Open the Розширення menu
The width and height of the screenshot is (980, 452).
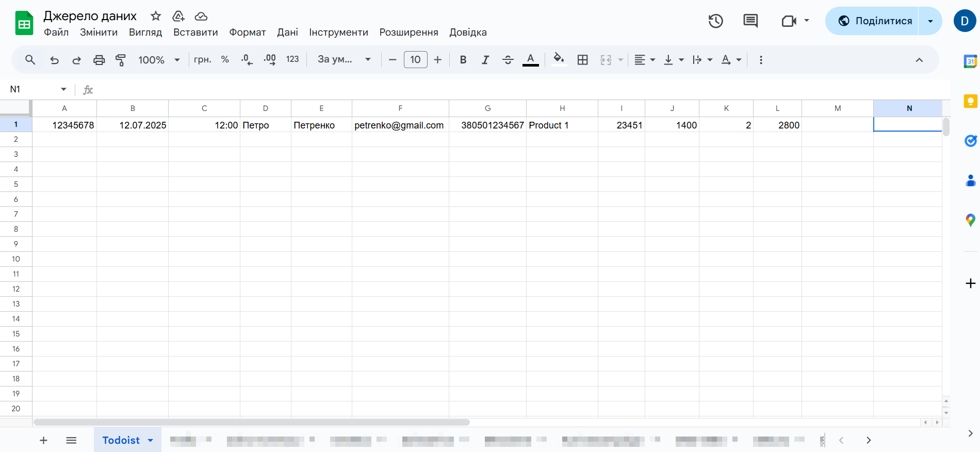409,33
